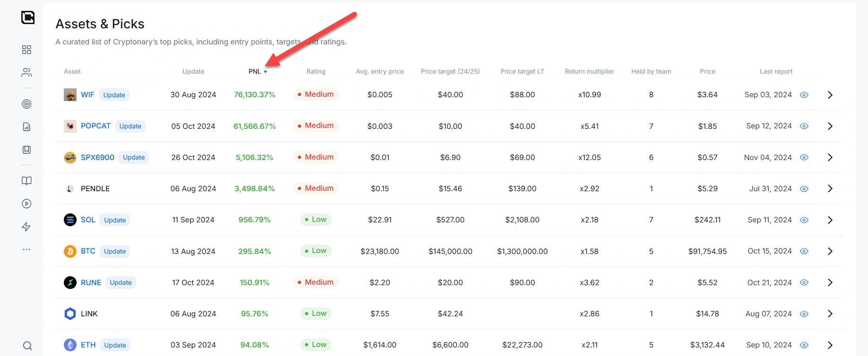
Task: Click the Cryptonary logo icon
Action: click(28, 17)
